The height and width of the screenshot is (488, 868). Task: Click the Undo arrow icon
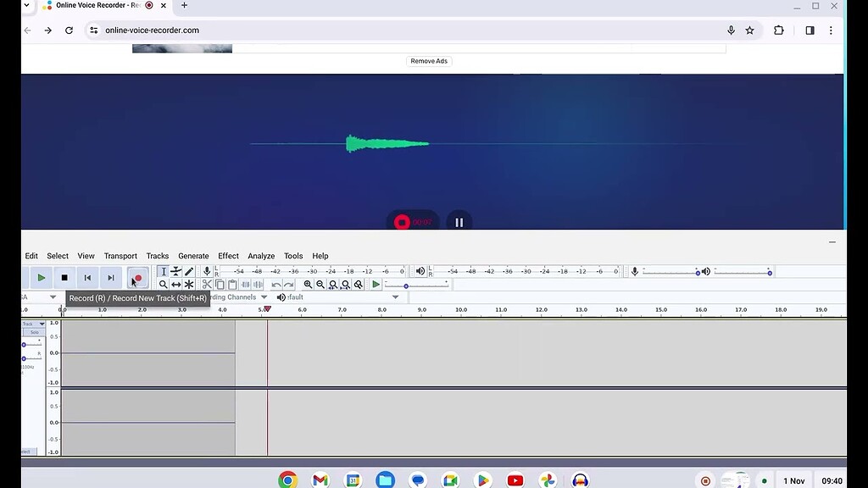276,284
